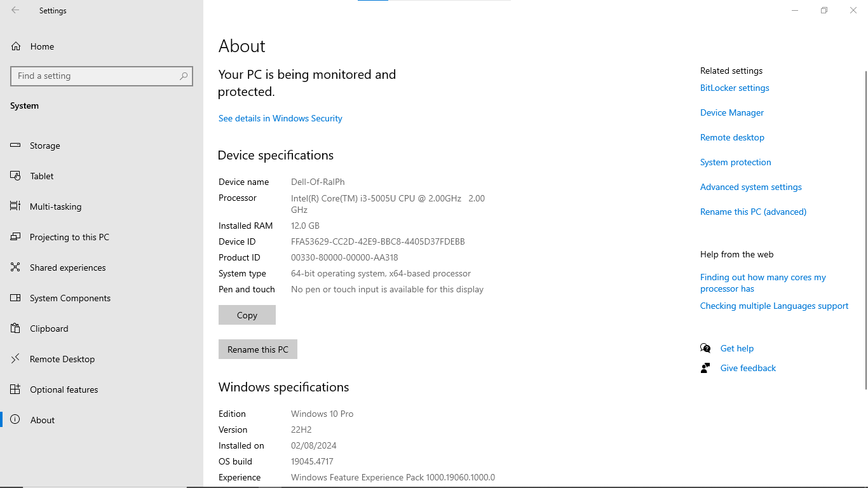Open Clipboard settings text label

pos(49,329)
